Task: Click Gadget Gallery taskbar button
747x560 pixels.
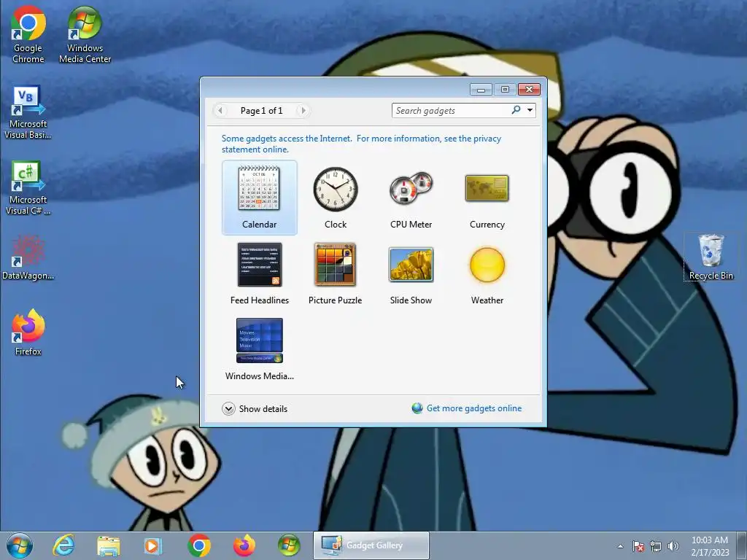Action: pos(371,545)
